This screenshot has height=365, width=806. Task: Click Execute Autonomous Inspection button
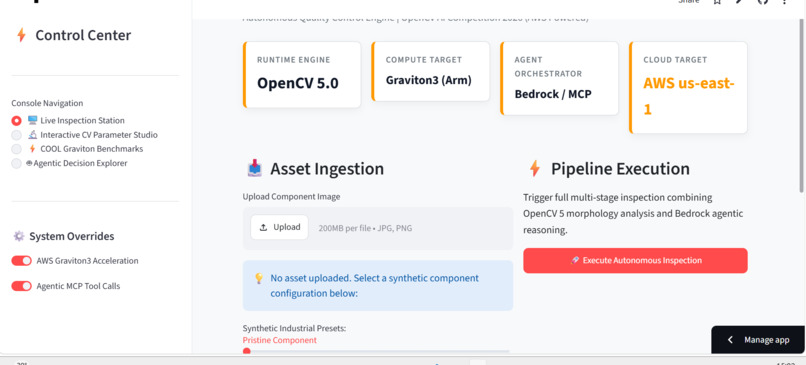(x=635, y=261)
